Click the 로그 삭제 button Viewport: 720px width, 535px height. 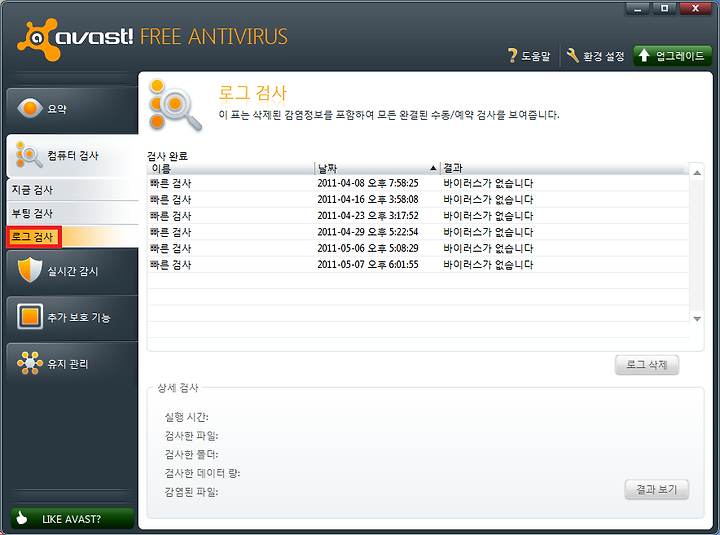tap(647, 365)
